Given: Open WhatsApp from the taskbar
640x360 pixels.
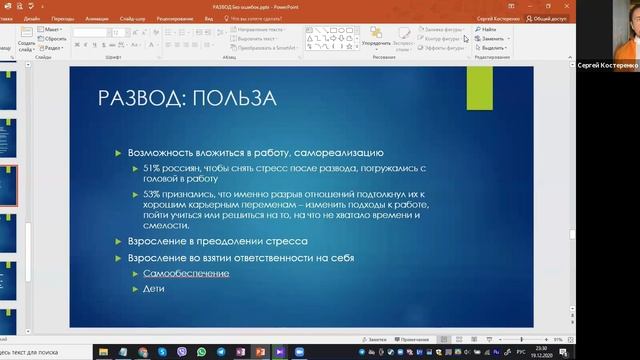Looking at the screenshot, I should point(202,352).
